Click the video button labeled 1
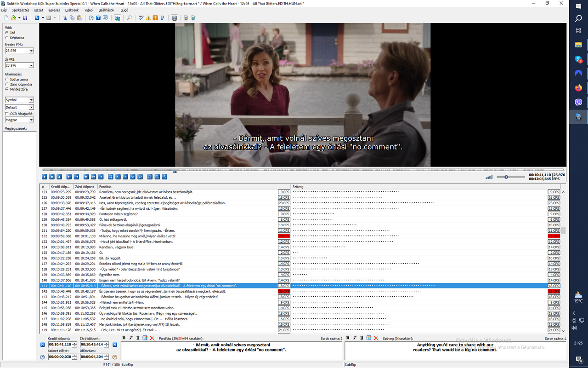 [x=150, y=177]
